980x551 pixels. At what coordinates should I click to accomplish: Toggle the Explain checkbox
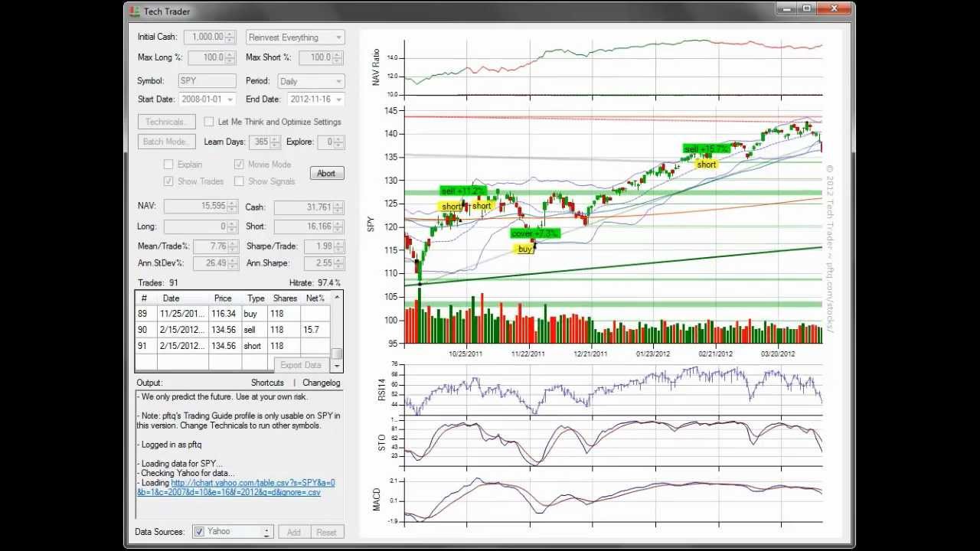[x=168, y=165]
